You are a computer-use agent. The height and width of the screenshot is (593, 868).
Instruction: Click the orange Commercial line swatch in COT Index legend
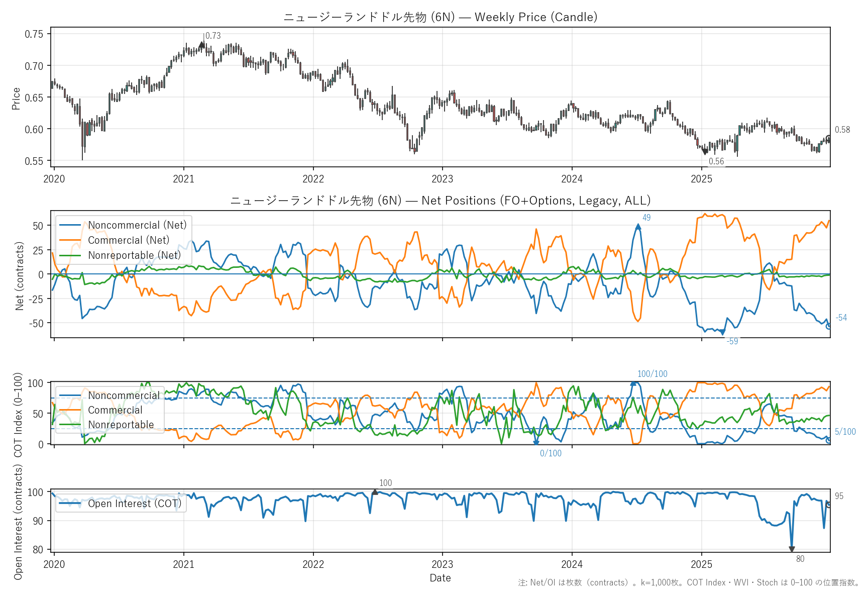point(70,410)
